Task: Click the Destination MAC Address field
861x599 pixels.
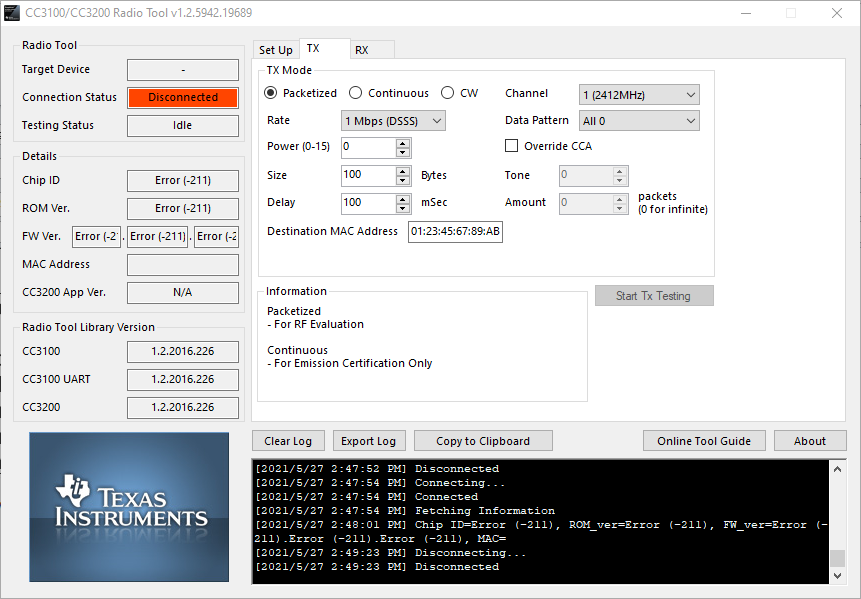Action: coord(455,231)
